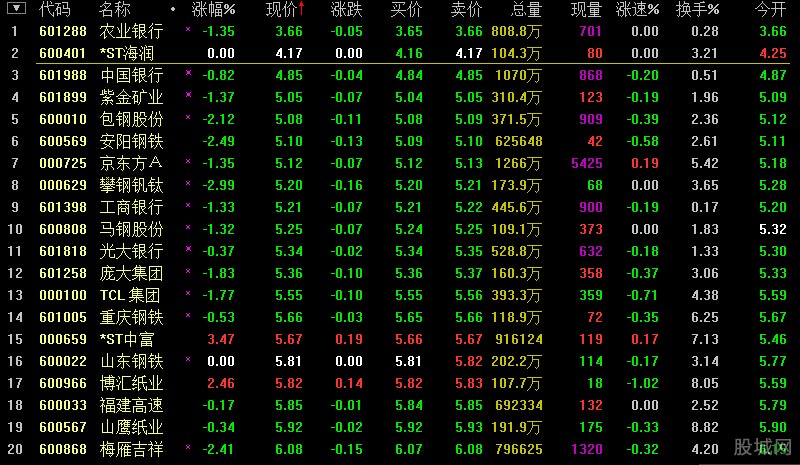The image size is (800, 465).
Task: Sort by the 卖价 column header
Action: [x=467, y=9]
